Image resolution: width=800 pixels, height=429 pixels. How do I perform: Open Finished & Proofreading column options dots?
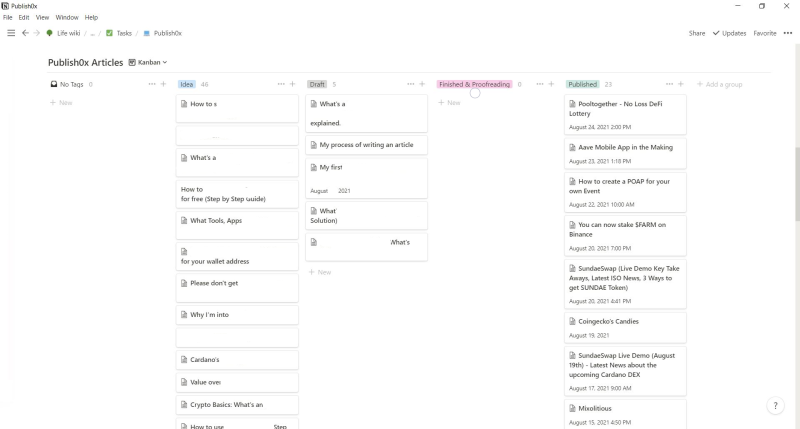click(540, 84)
